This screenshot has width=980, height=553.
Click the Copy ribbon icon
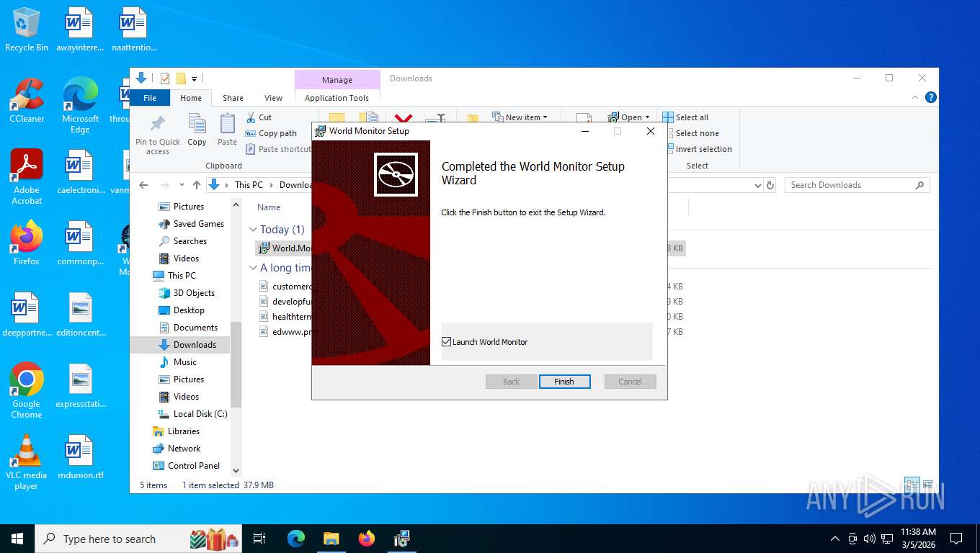(197, 130)
